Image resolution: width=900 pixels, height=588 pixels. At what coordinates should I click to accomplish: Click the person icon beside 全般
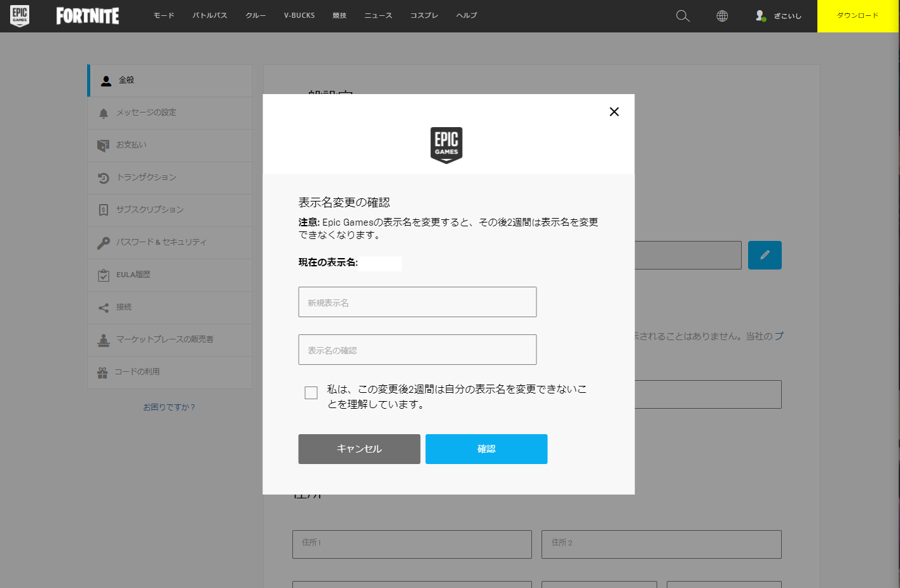point(106,81)
